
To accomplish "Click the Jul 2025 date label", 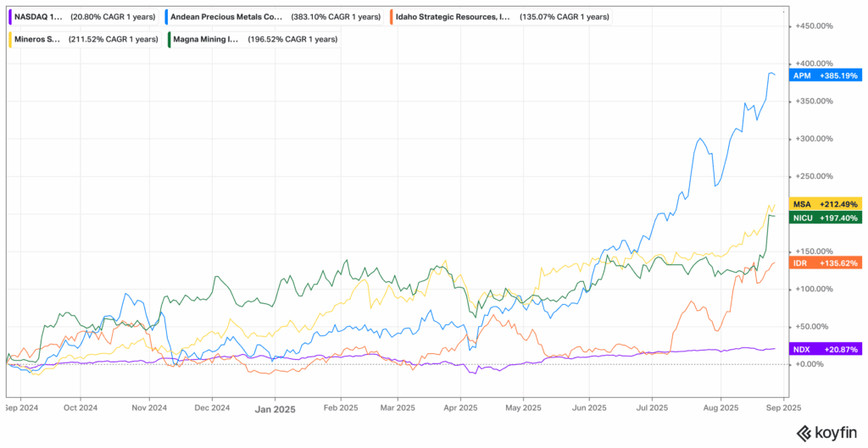I will tap(652, 409).
